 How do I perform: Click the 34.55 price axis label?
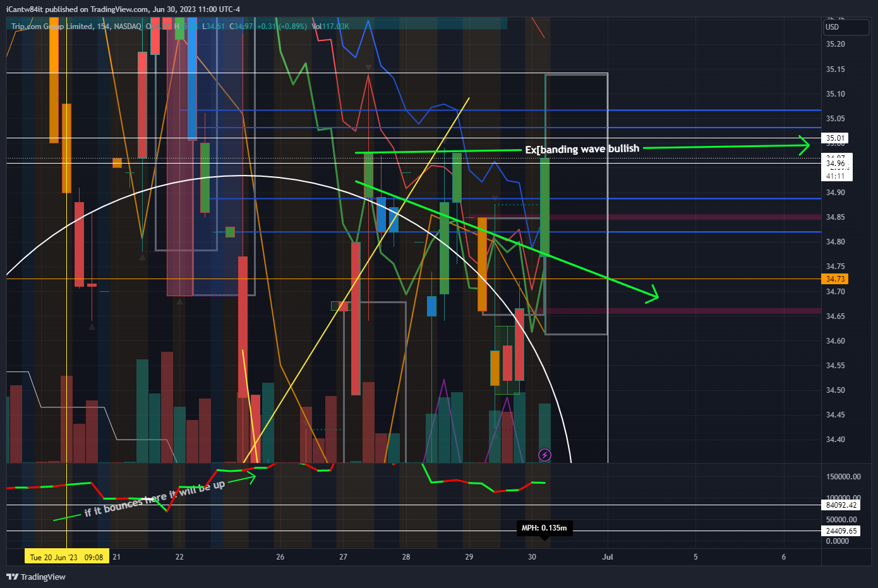[835, 366]
